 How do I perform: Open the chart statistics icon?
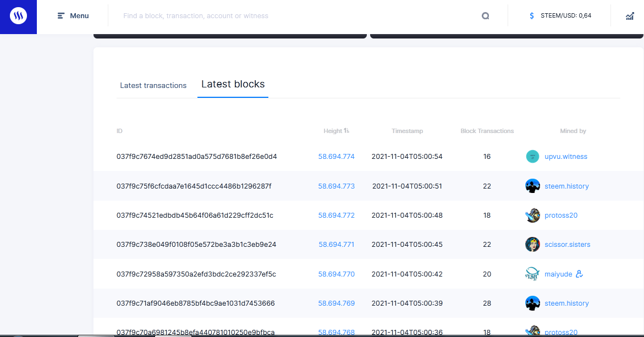[x=630, y=16]
